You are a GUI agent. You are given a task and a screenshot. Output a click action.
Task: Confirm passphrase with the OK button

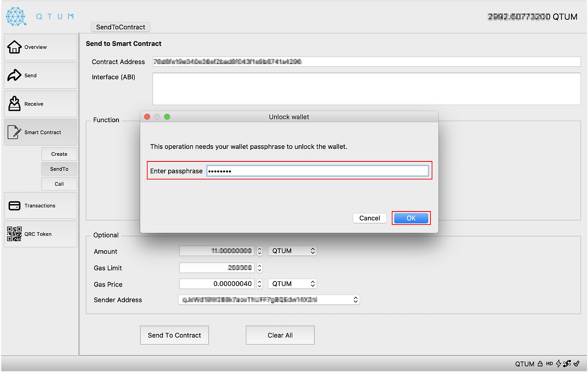tap(411, 218)
